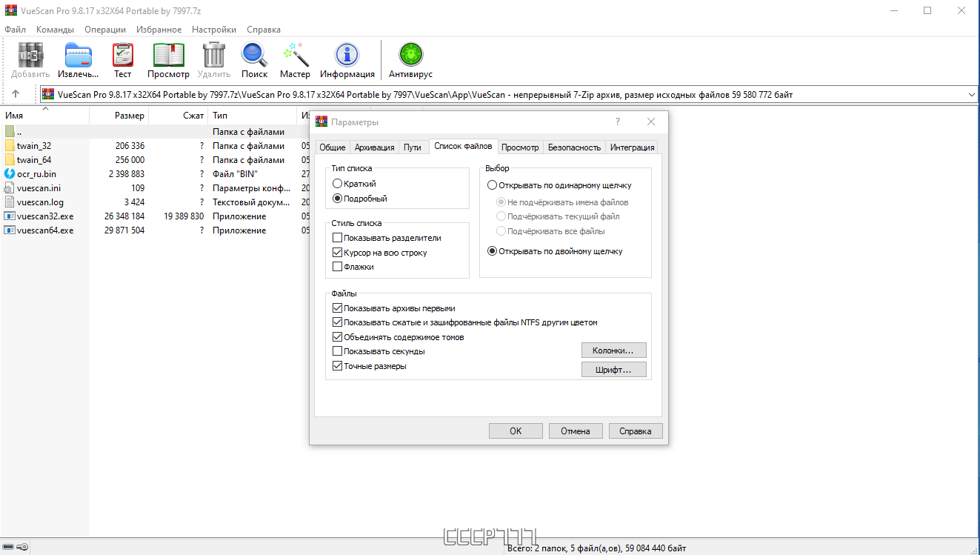Click the ocr_ru.bin file icon
This screenshot has height=555, width=980.
10,174
